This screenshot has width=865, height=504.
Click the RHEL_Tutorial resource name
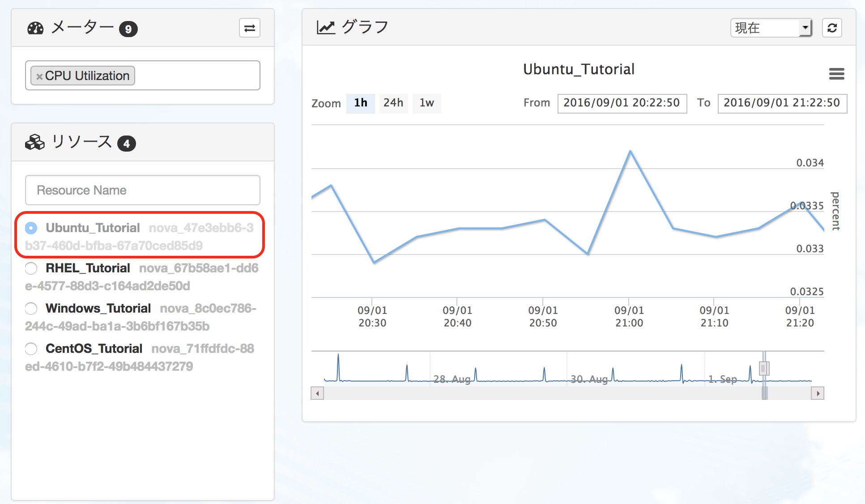[x=88, y=268]
